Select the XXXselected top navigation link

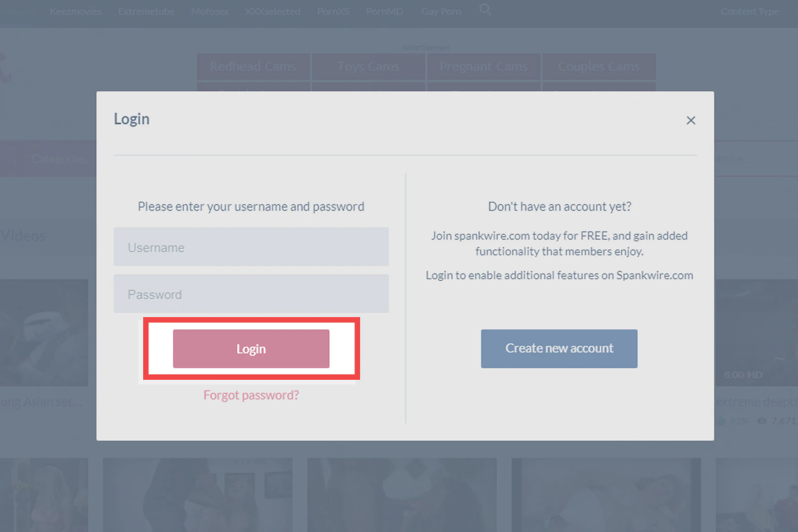pyautogui.click(x=272, y=11)
